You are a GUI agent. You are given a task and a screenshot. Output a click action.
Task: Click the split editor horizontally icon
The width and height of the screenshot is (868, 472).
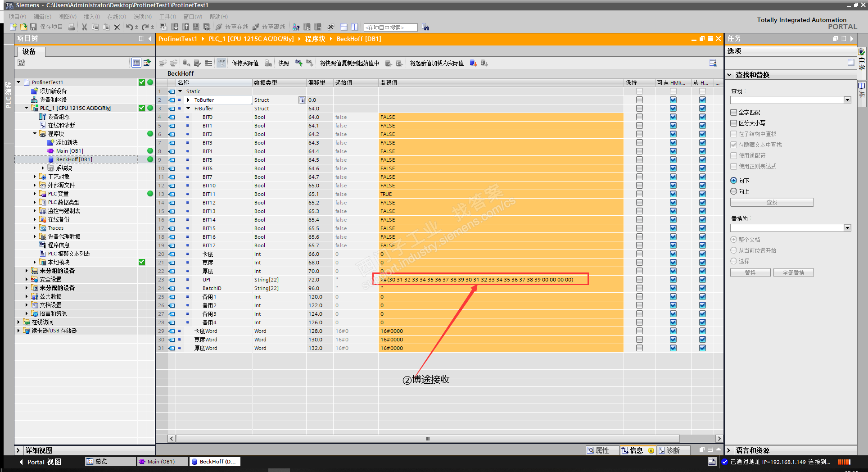(344, 27)
